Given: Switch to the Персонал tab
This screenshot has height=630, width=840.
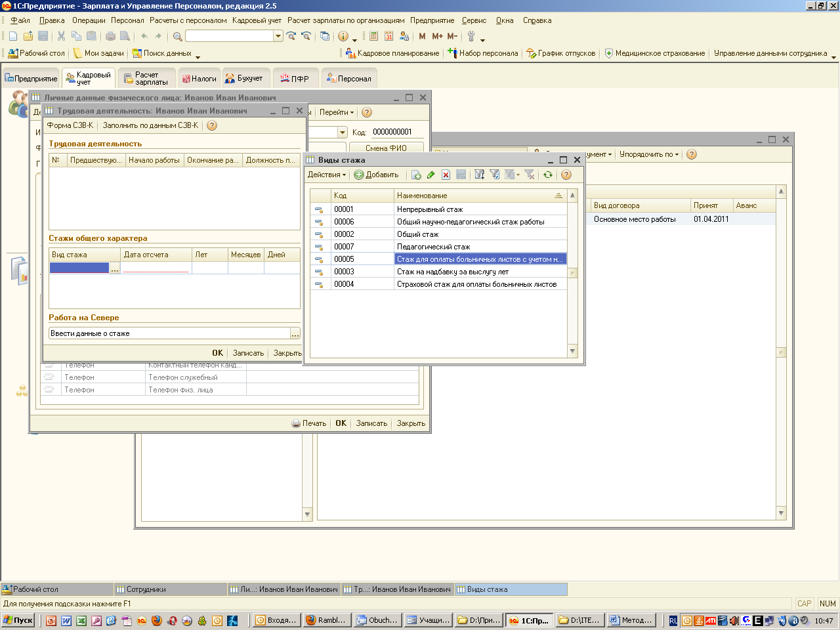Looking at the screenshot, I should (349, 78).
